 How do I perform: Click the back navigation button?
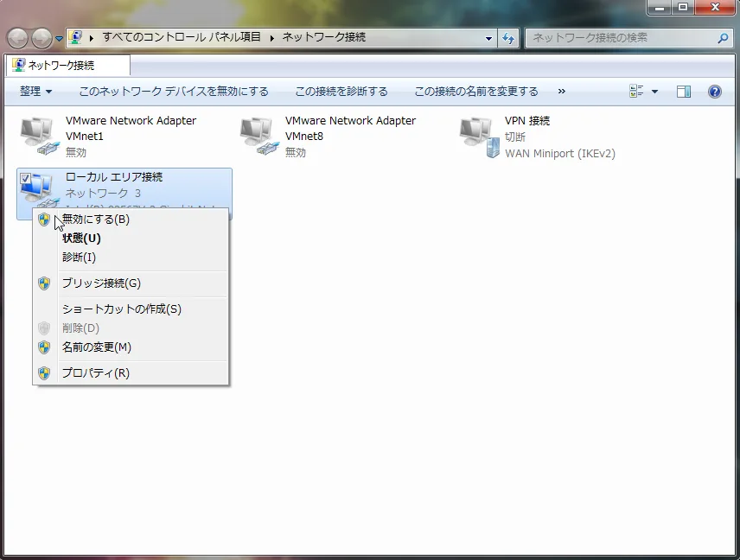pos(17,38)
